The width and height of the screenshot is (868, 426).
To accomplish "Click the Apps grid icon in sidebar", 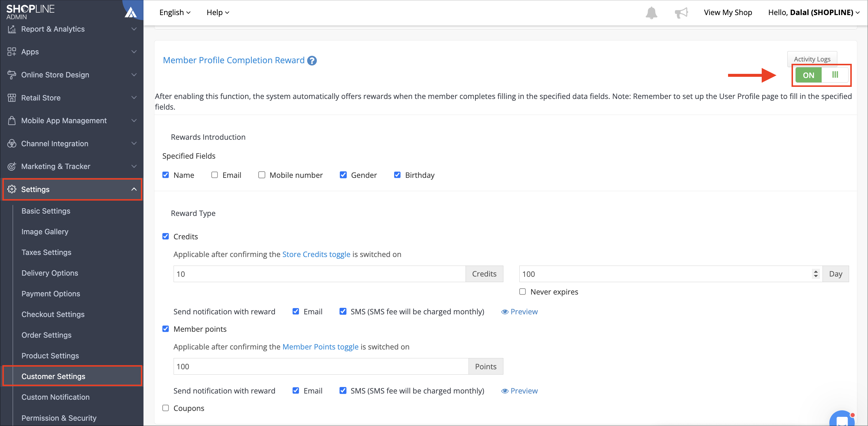I will click(12, 52).
